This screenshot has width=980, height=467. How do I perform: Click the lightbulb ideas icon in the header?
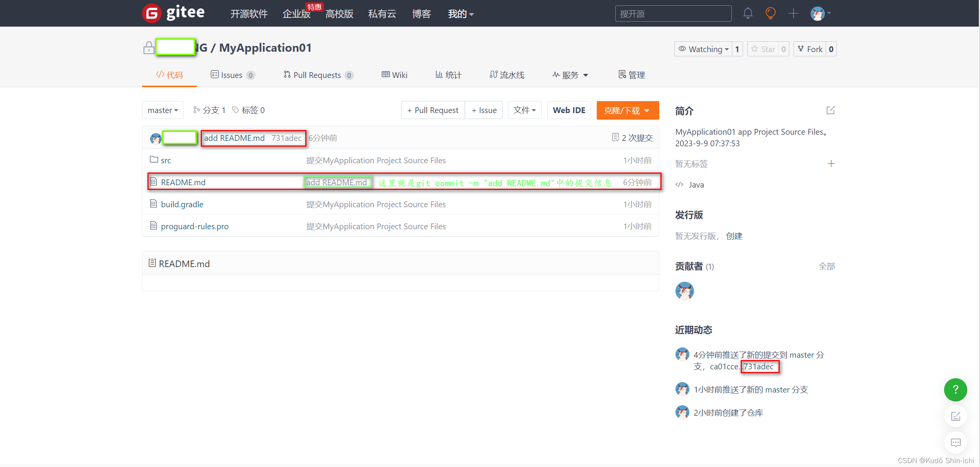pyautogui.click(x=770, y=13)
